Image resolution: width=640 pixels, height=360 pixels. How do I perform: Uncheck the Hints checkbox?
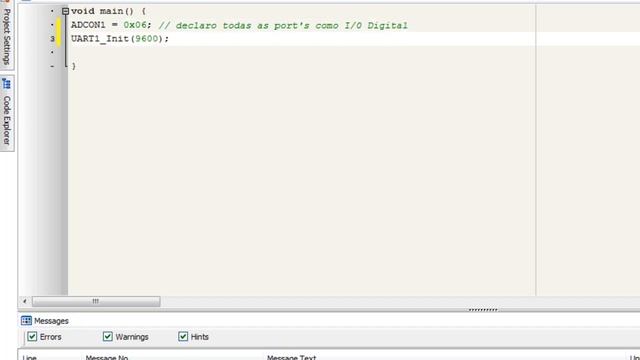[x=183, y=337]
